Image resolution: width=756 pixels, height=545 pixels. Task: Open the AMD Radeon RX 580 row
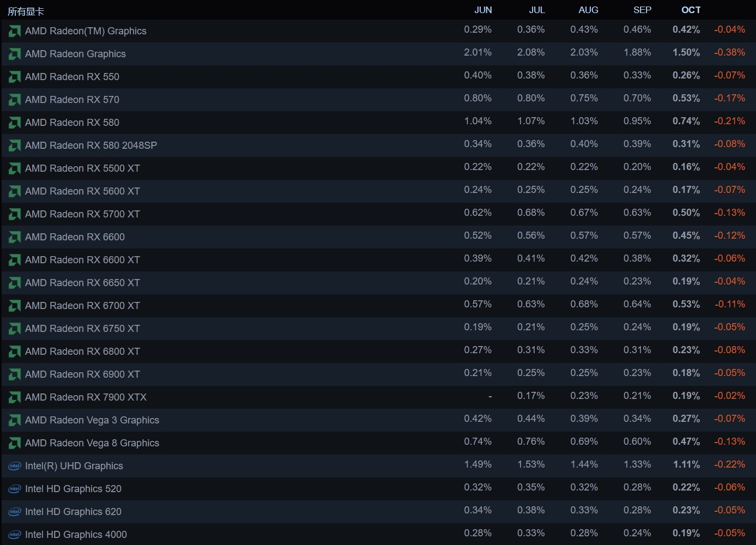pos(72,123)
